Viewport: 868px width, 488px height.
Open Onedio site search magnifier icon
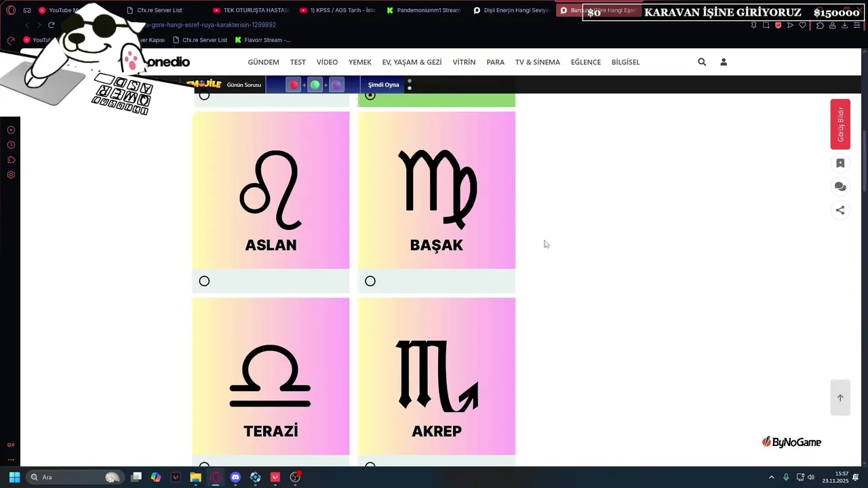coord(702,62)
